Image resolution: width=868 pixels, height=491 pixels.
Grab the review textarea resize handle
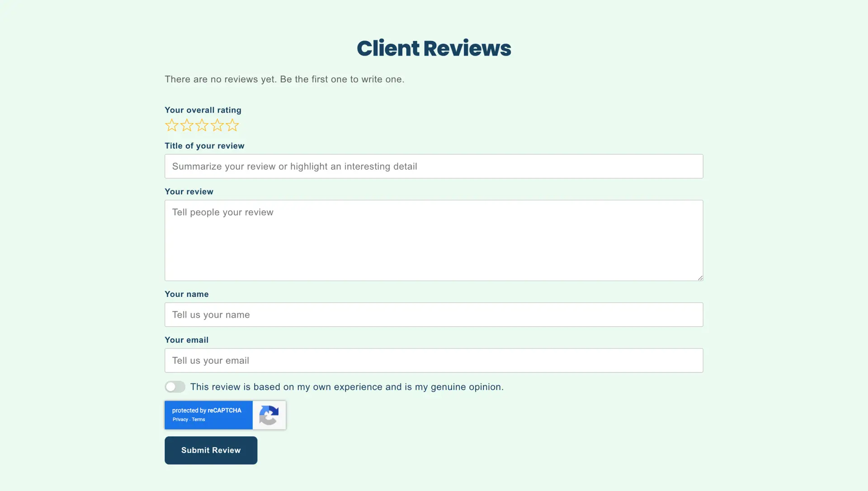click(x=700, y=277)
